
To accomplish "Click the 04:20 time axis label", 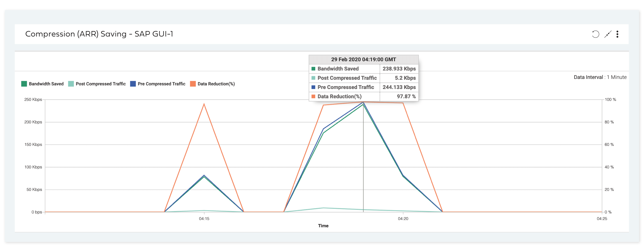I will point(403,219).
